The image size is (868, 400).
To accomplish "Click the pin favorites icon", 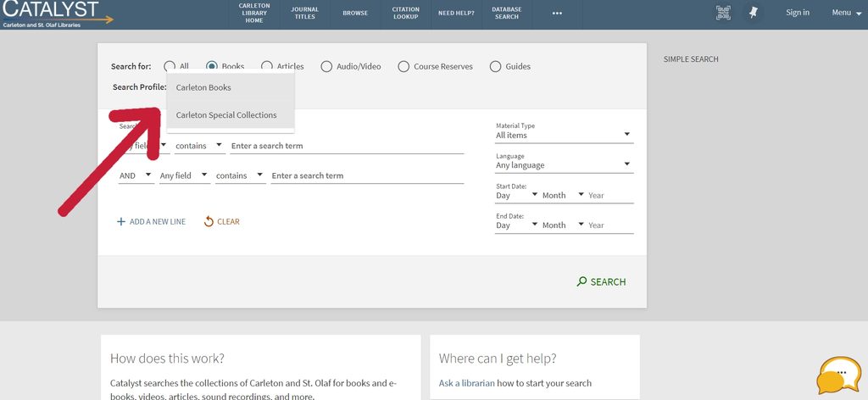I will 752,13.
